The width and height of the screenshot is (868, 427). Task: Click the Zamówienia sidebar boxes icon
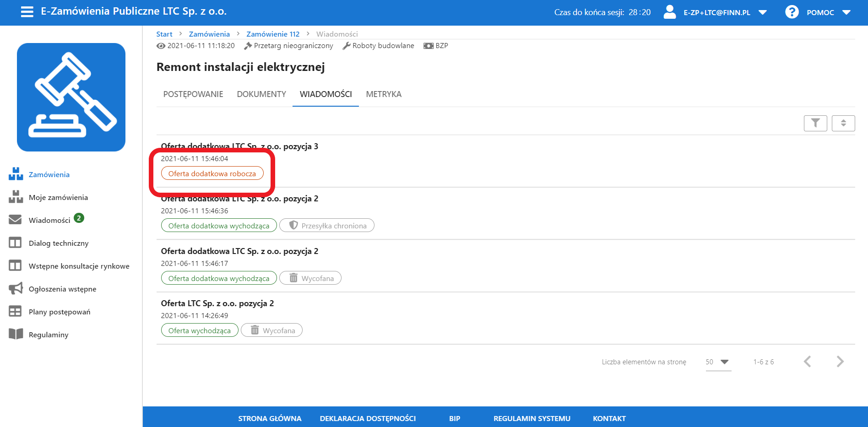(16, 174)
